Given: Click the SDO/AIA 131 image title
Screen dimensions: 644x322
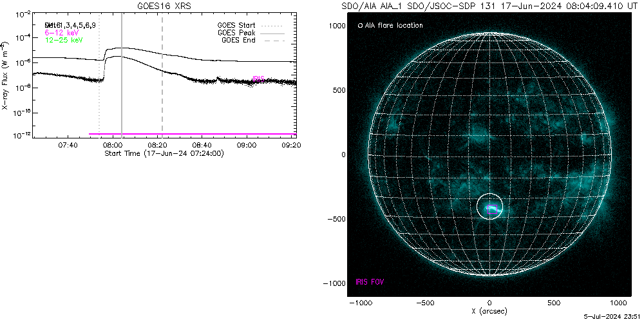Looking at the screenshot, I should coord(489,6).
